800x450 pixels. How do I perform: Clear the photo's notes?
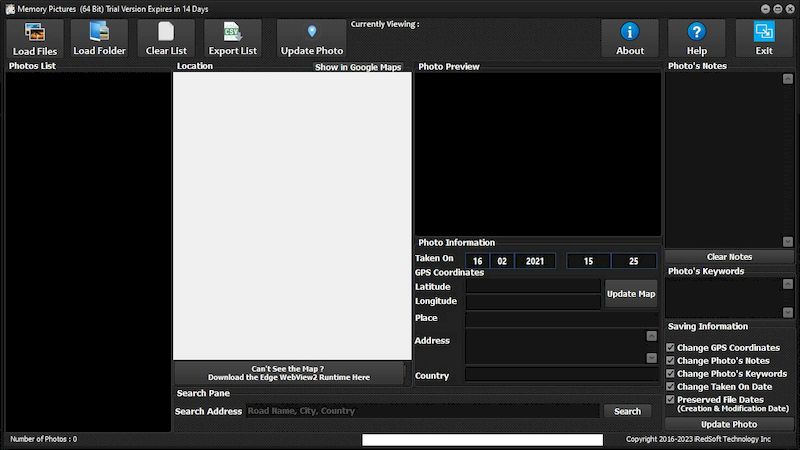(x=729, y=257)
